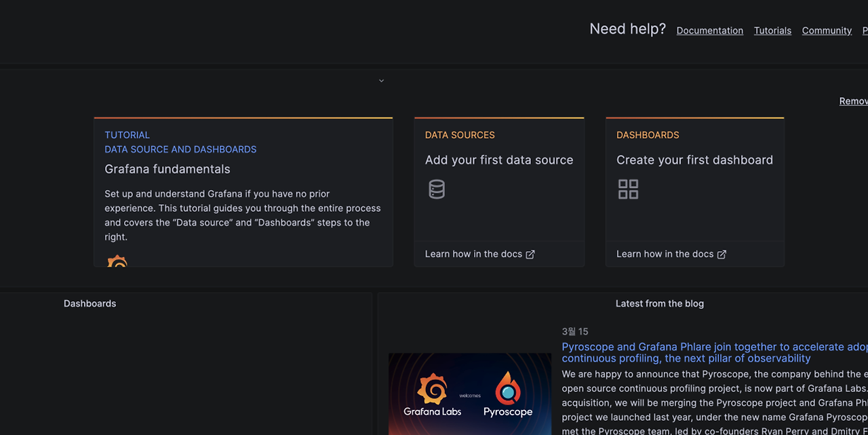Open the Grafana fundamentals tutorial card
868x435 pixels.
pos(243,192)
